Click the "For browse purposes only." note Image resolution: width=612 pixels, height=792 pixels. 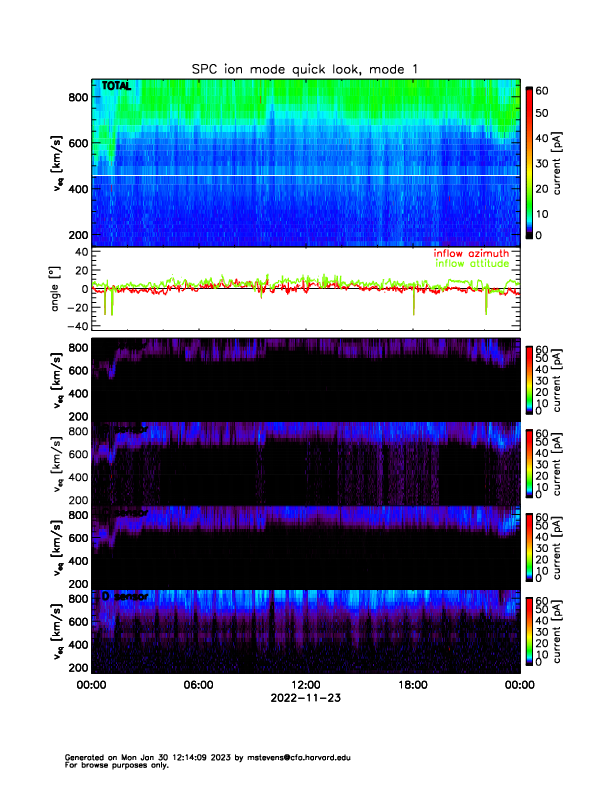(111, 765)
